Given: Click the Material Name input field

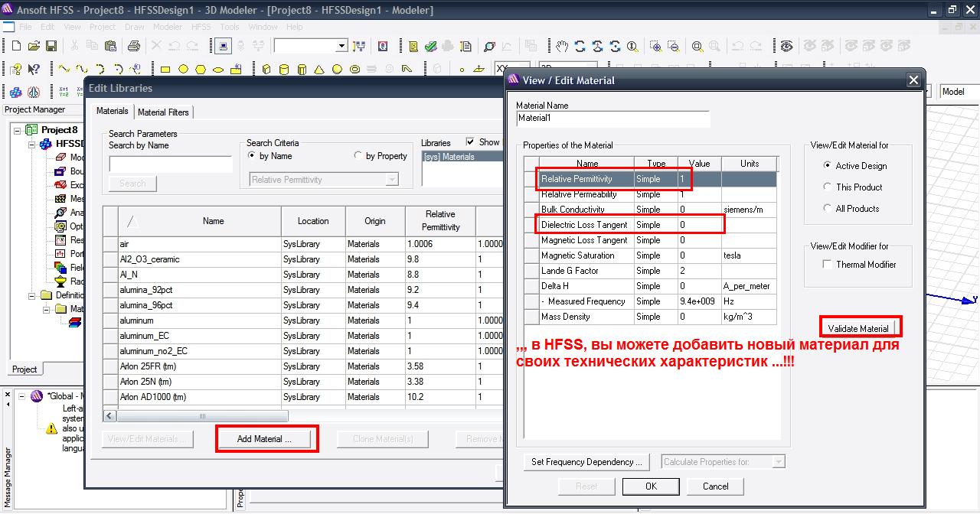Looking at the screenshot, I should [x=612, y=119].
